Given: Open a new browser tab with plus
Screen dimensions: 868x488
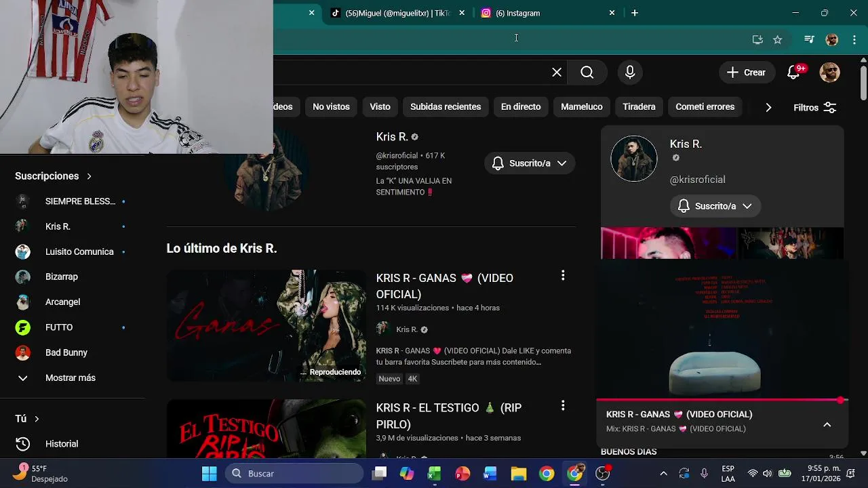Looking at the screenshot, I should 635,13.
